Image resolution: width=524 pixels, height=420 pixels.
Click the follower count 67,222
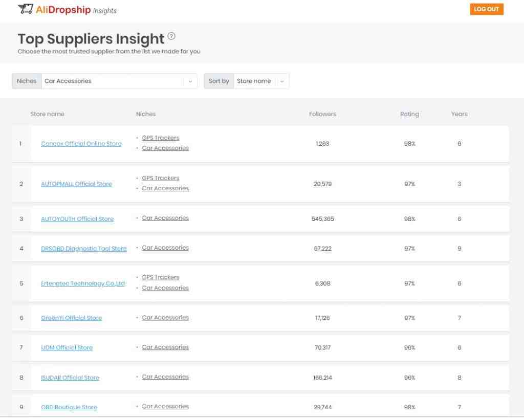click(x=322, y=249)
